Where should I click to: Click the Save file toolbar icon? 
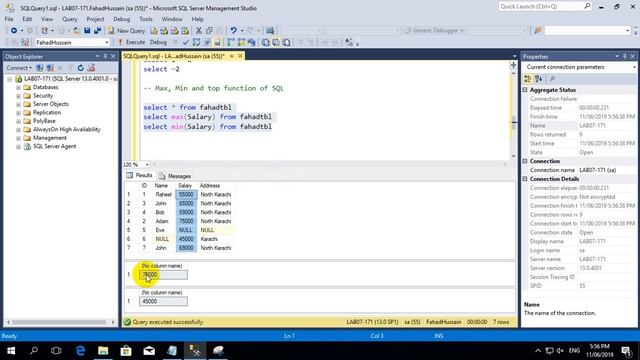(87, 31)
